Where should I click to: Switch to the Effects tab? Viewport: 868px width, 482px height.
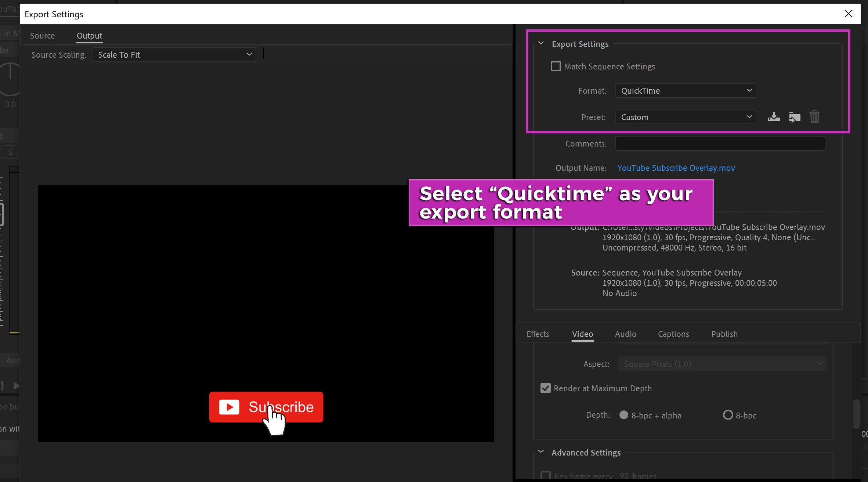pyautogui.click(x=538, y=334)
